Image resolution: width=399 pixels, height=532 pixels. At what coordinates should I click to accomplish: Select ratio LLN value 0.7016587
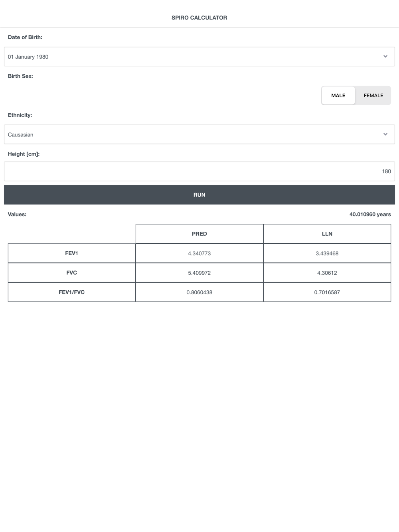tap(327, 292)
